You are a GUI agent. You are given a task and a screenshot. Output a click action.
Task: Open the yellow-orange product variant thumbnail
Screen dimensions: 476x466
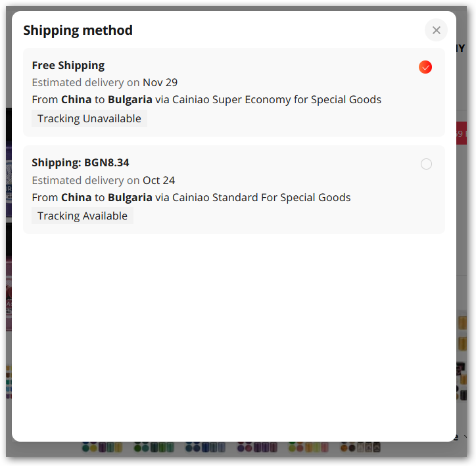coord(308,448)
